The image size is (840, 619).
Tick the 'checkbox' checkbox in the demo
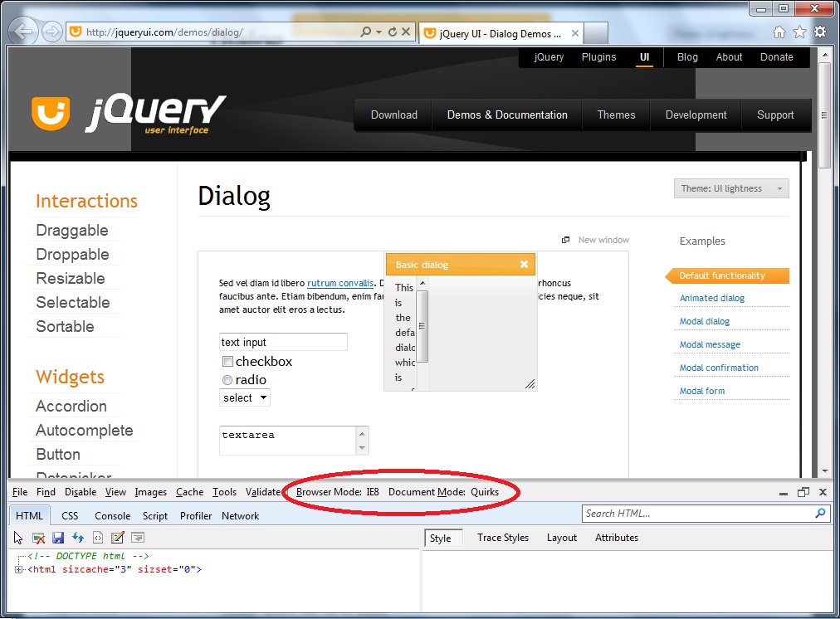click(x=227, y=362)
